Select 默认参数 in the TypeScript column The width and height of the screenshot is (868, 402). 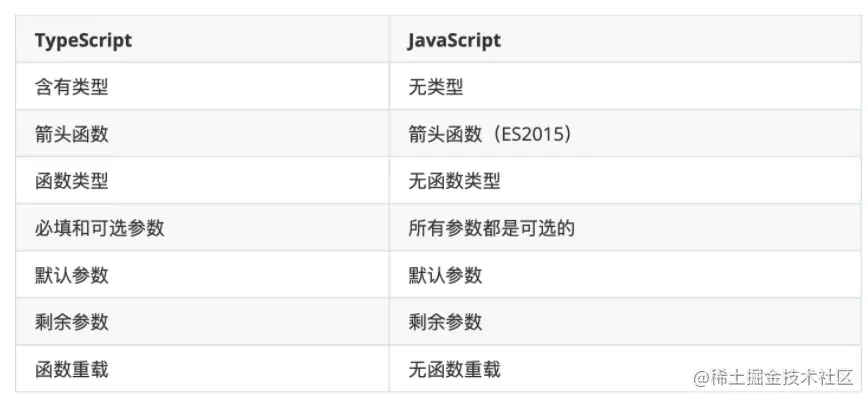[202, 275]
